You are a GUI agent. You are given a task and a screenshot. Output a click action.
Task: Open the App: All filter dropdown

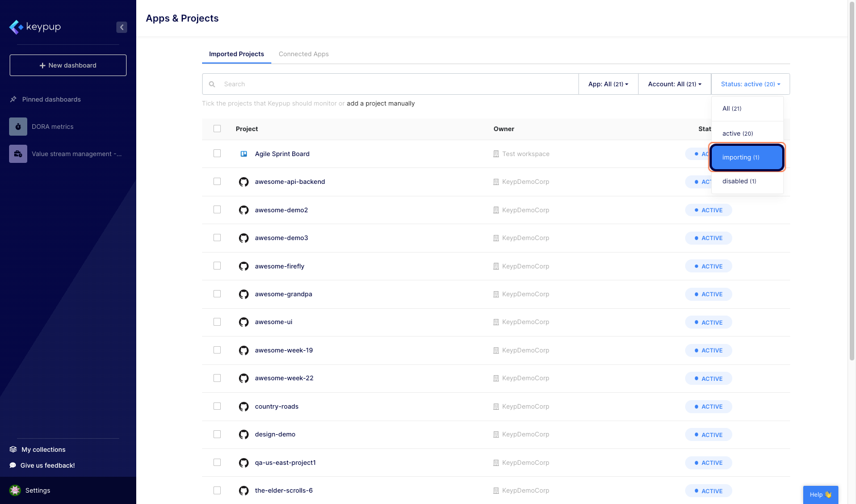(608, 83)
